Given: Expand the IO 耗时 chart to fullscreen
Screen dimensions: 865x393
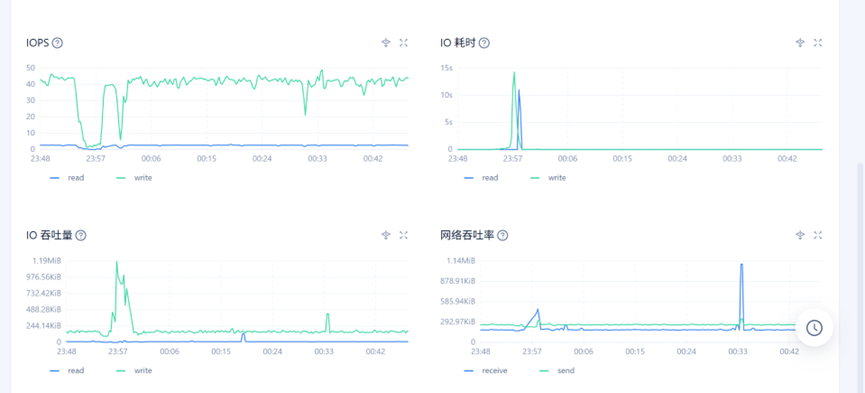Looking at the screenshot, I should coord(818,43).
